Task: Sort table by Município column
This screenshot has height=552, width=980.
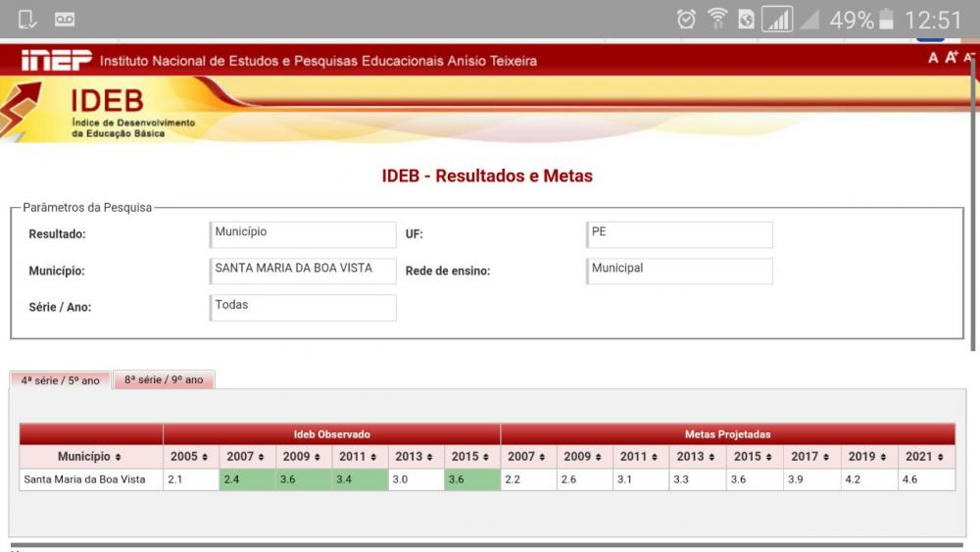Action: pyautogui.click(x=89, y=457)
